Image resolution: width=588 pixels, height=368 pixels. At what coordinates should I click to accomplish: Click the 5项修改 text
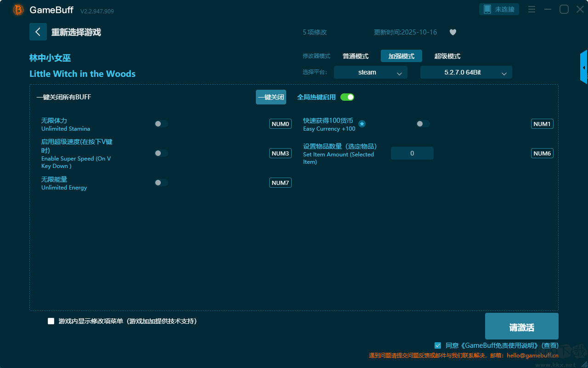point(315,32)
